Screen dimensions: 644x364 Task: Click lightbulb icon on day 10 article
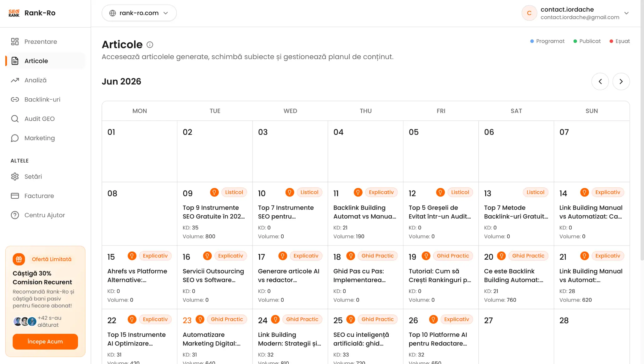point(290,192)
